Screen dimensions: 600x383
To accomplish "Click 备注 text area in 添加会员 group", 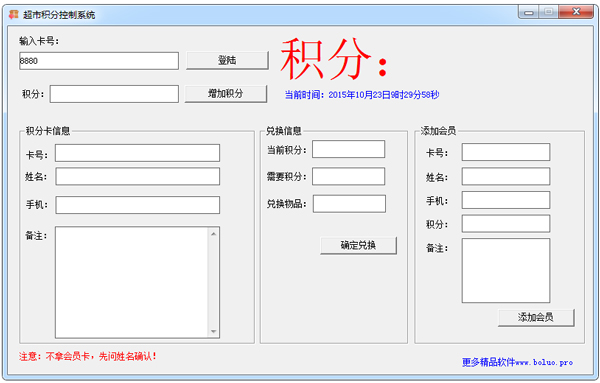I will 506,271.
